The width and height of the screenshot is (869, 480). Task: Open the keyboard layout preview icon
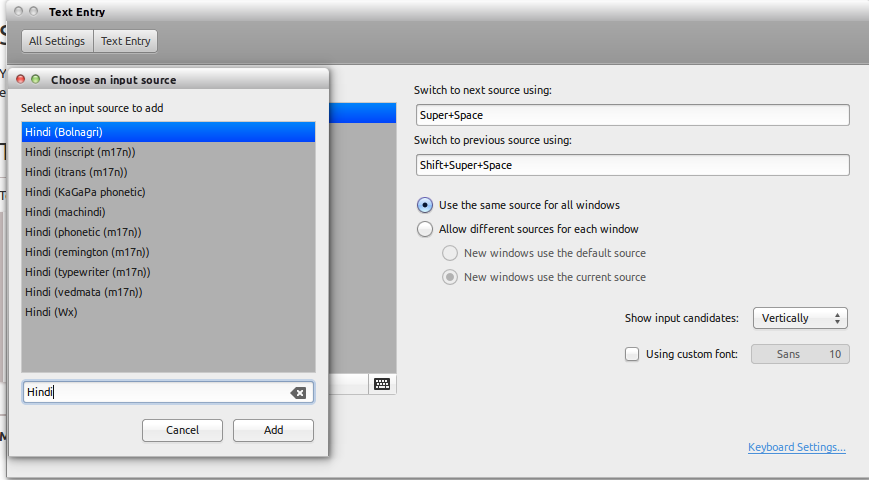pyautogui.click(x=382, y=384)
